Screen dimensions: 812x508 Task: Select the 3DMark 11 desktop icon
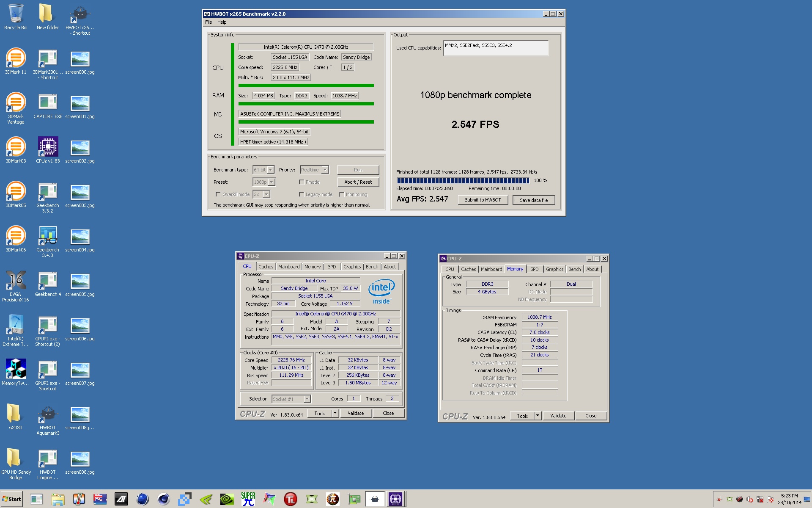tap(16, 61)
